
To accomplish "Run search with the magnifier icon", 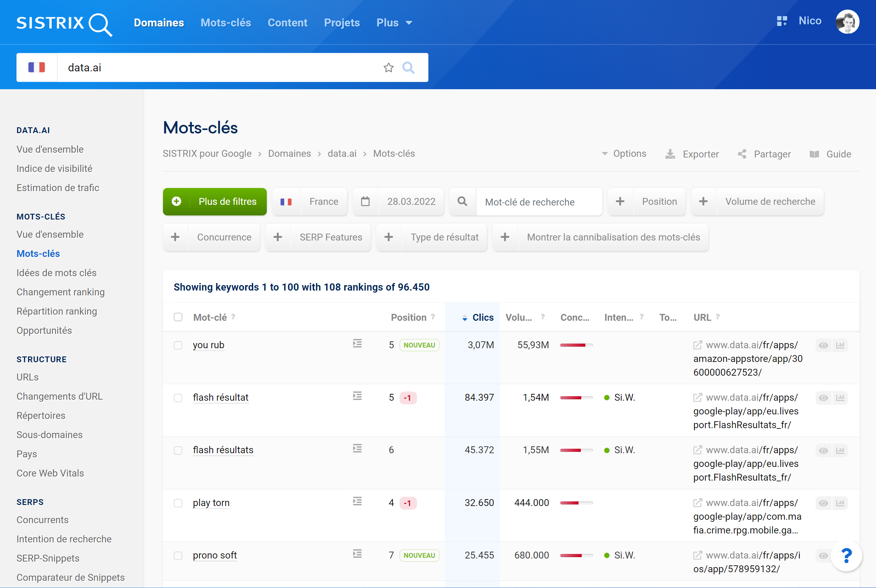I will [x=408, y=68].
